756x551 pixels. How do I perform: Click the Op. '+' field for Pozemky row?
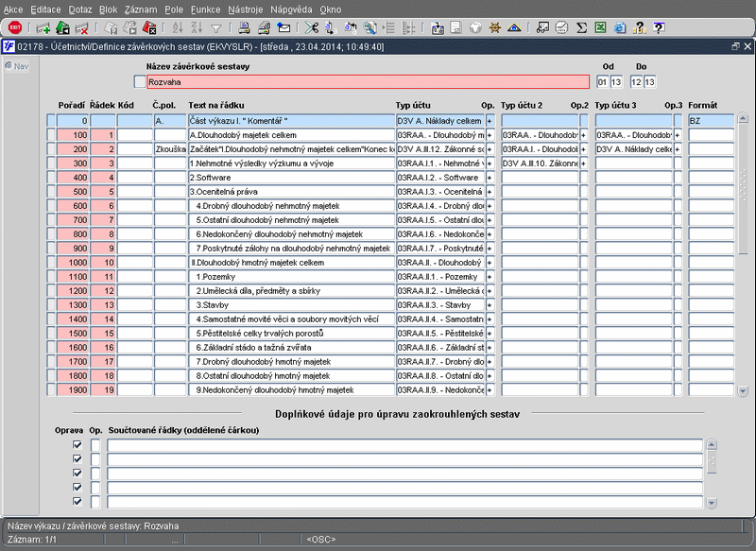pos(490,277)
